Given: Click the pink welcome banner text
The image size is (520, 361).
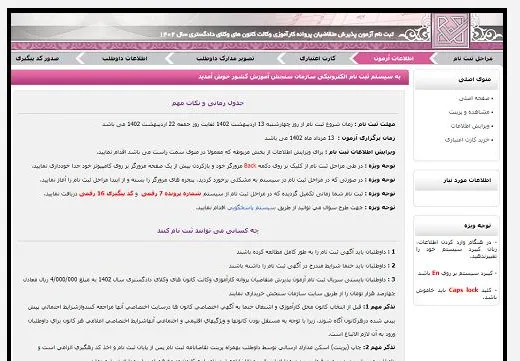Looking at the screenshot, I should click(x=299, y=77).
